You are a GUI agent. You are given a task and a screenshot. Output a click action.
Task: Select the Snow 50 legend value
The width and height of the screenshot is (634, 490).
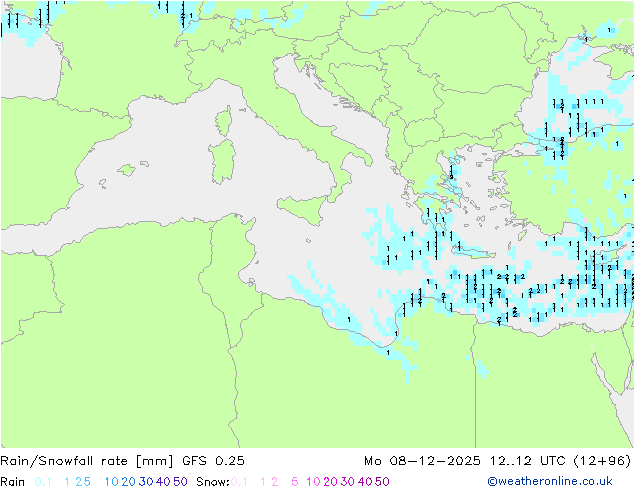coord(382,482)
